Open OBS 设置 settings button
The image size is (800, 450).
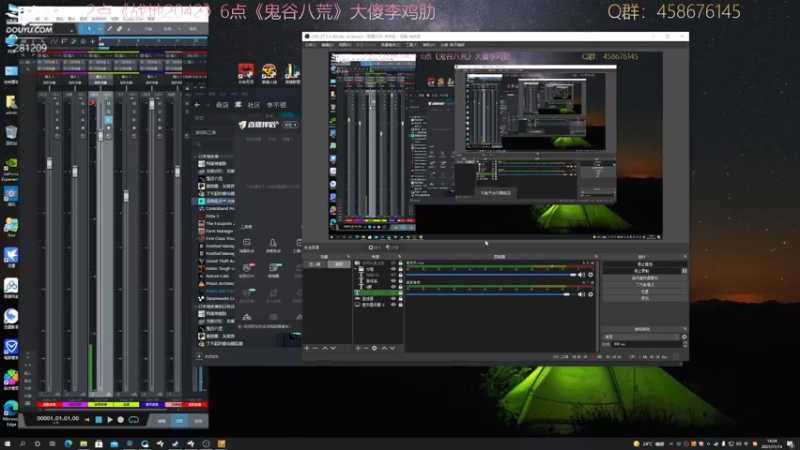[644, 291]
